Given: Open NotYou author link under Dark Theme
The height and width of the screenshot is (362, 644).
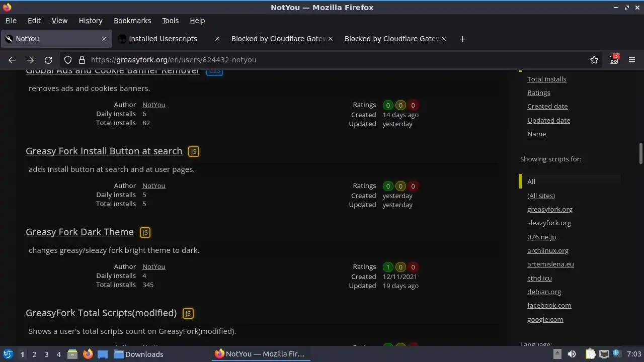Looking at the screenshot, I should (153, 266).
